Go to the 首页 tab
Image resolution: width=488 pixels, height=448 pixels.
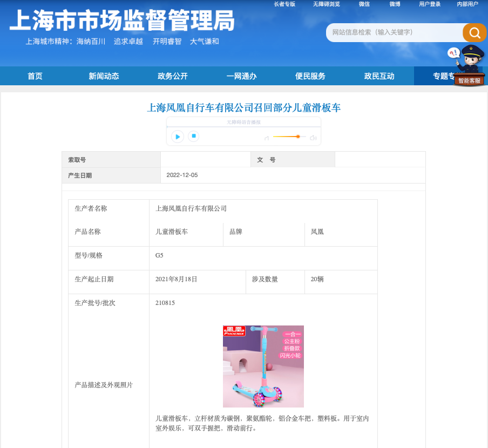click(35, 76)
